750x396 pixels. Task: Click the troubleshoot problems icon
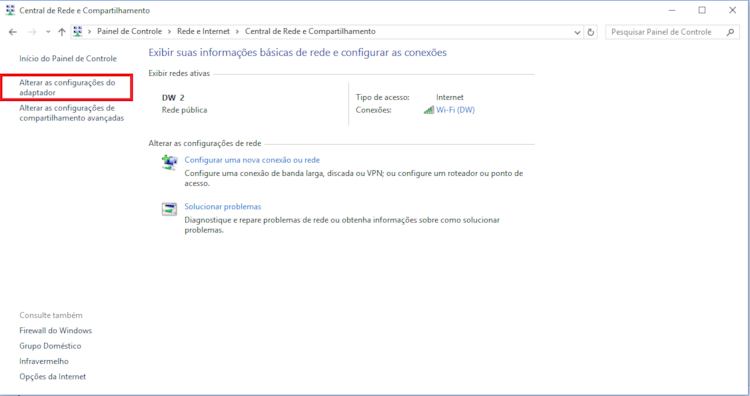(x=169, y=209)
